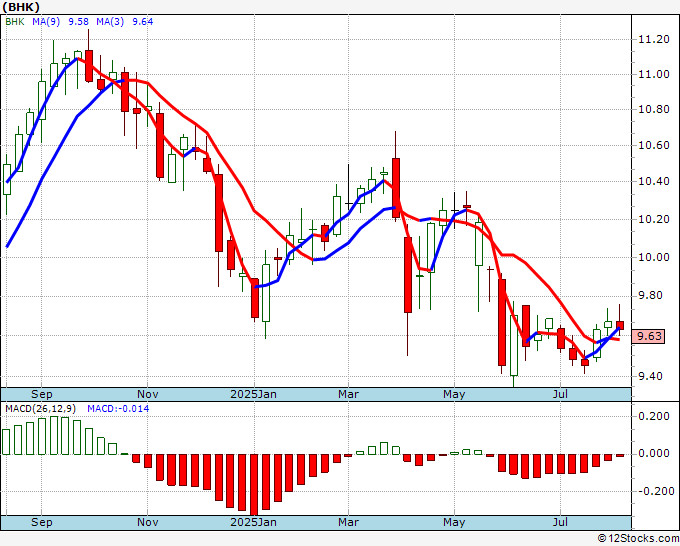Click Nov on the price chart date axis
This screenshot has width=680, height=546.
(x=147, y=394)
